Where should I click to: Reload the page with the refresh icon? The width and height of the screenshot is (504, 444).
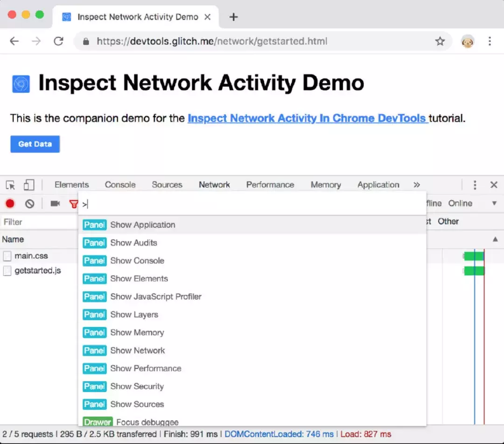pos(58,41)
